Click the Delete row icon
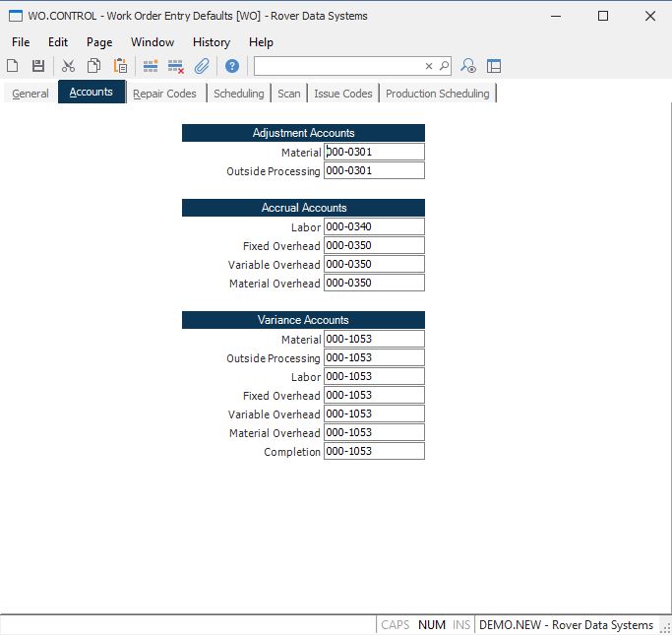672x636 pixels. tap(176, 66)
